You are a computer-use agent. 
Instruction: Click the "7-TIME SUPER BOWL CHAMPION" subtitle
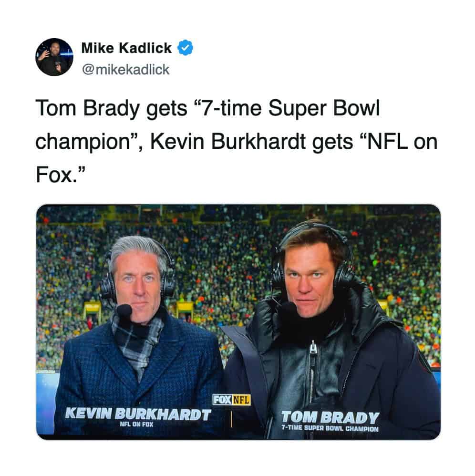point(330,428)
